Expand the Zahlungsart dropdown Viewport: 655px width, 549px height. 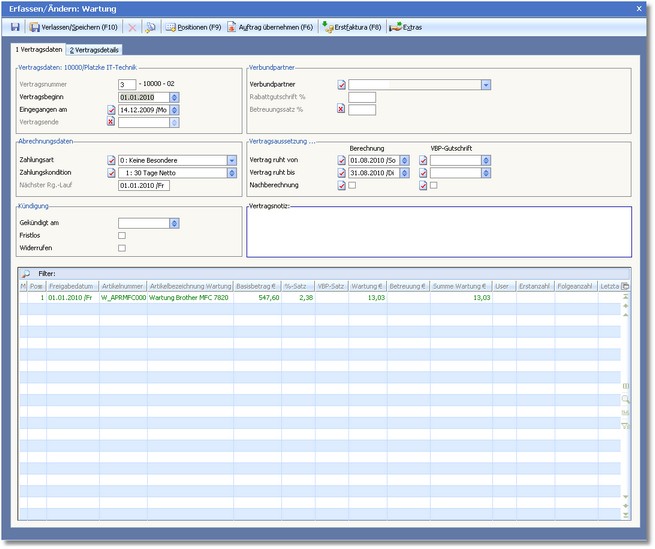coord(231,160)
